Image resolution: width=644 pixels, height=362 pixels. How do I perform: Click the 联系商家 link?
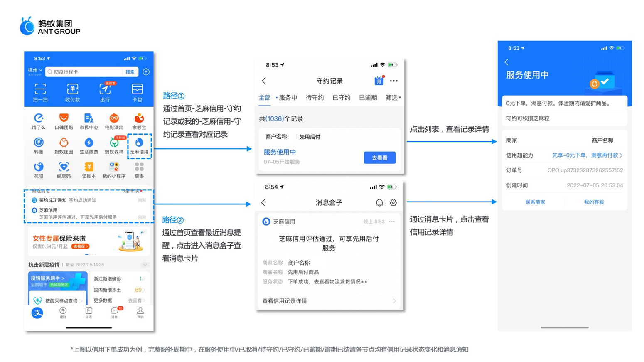[535, 202]
